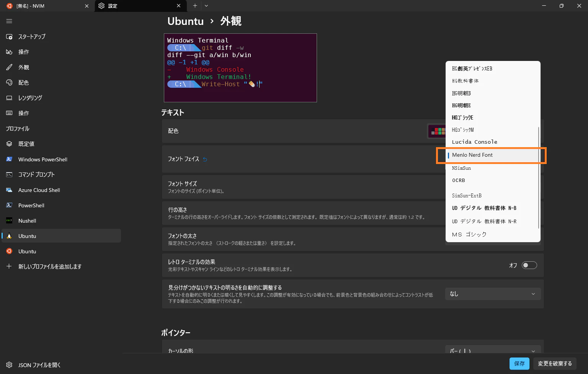
Task: Open JSON ファイルを開く gear entry
Action: coord(61,365)
